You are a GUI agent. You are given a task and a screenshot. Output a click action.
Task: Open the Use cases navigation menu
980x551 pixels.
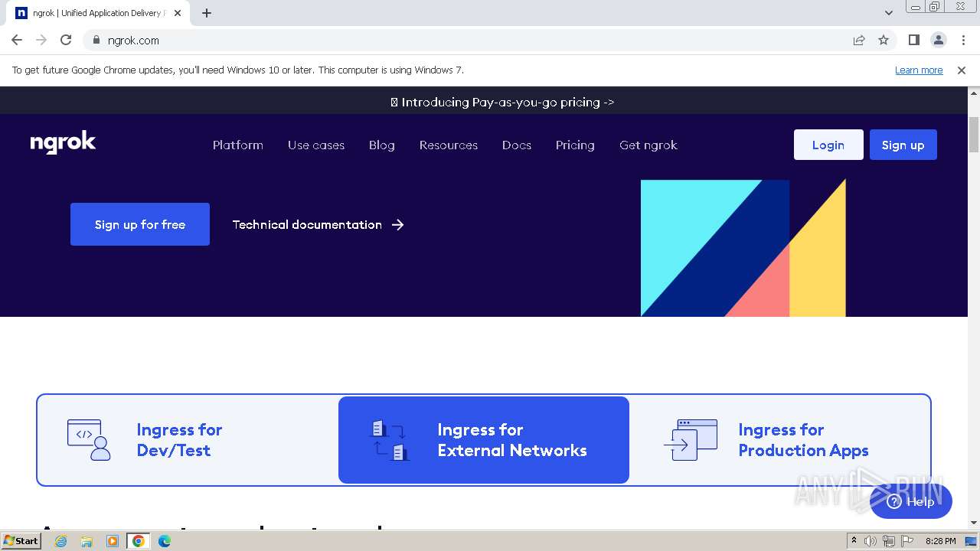pyautogui.click(x=316, y=145)
